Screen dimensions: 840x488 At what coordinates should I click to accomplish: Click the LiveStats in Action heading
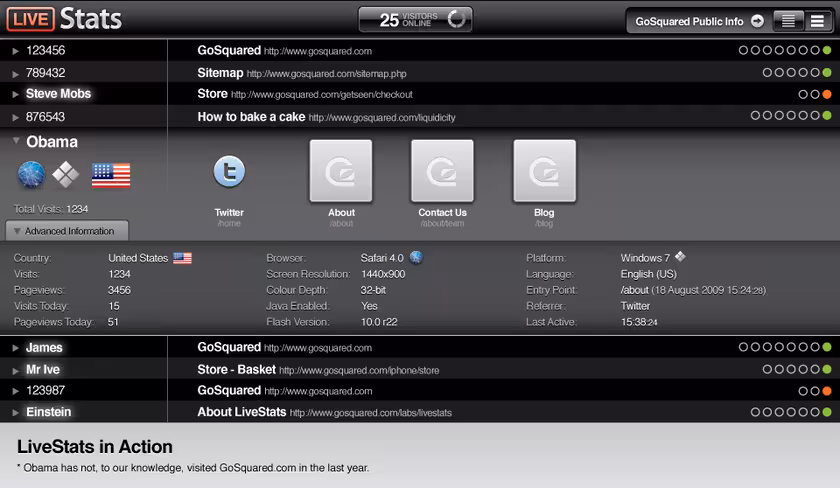(x=95, y=447)
